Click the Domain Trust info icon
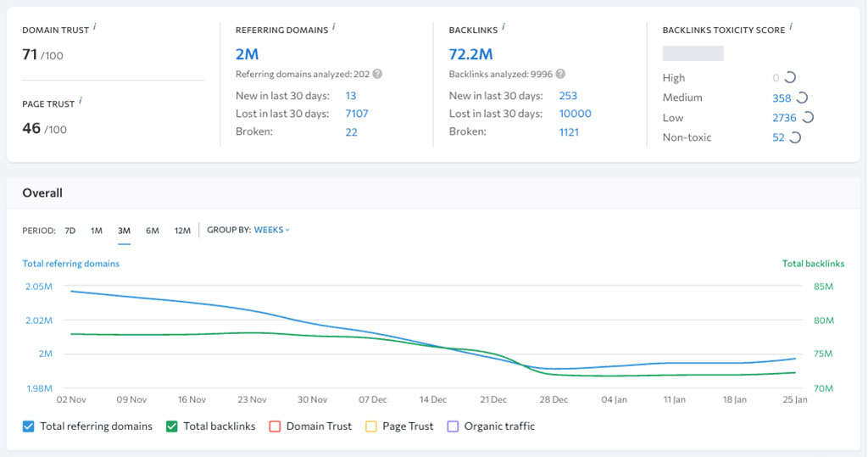The image size is (868, 457). (95, 26)
